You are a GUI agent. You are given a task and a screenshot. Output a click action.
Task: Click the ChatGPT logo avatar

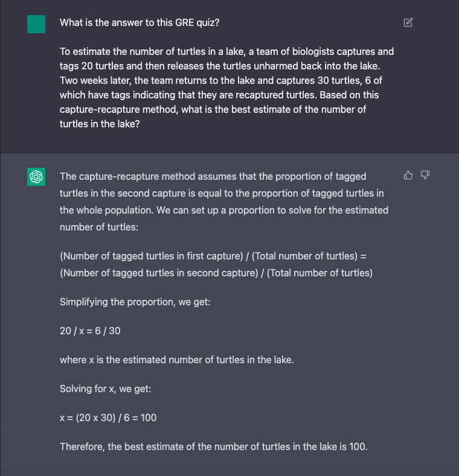coord(36,177)
